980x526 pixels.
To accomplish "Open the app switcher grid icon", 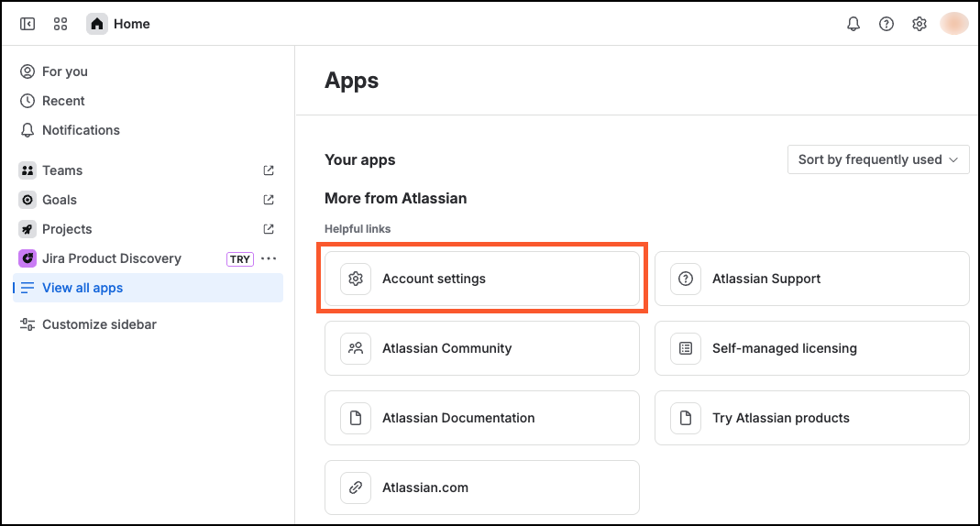I will pos(61,24).
